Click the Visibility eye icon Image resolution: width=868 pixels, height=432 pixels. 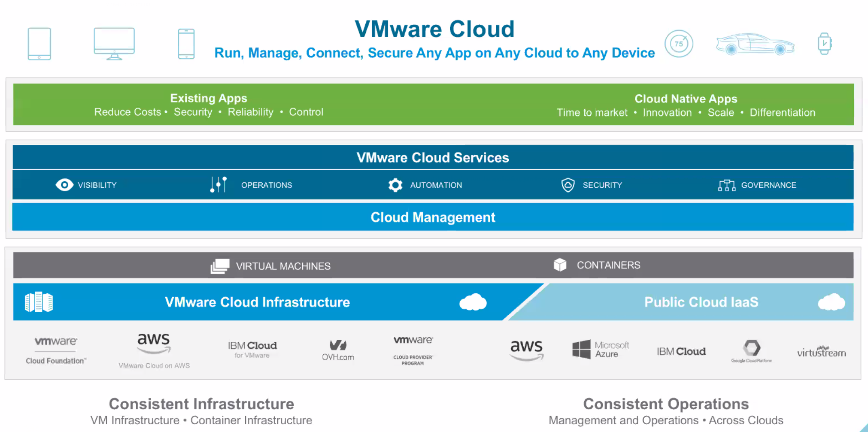click(x=64, y=185)
